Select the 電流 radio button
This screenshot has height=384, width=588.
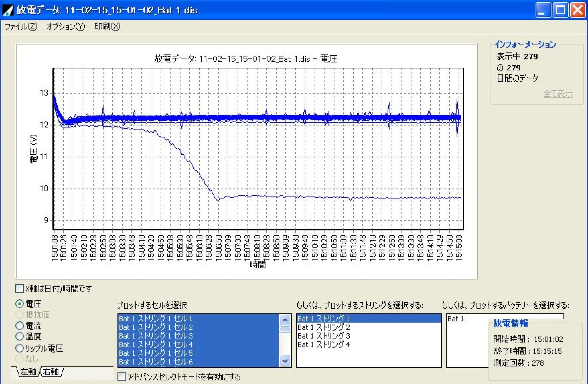click(20, 326)
